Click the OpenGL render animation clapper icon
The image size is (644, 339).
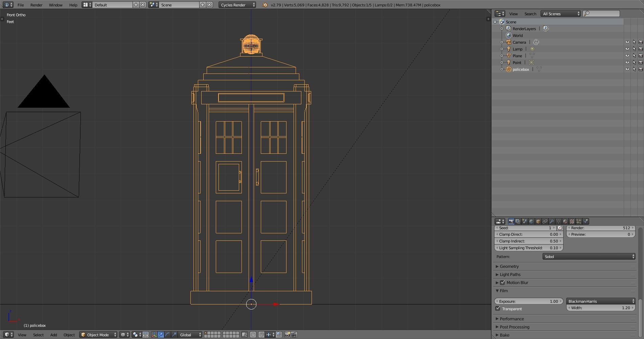[x=294, y=335]
